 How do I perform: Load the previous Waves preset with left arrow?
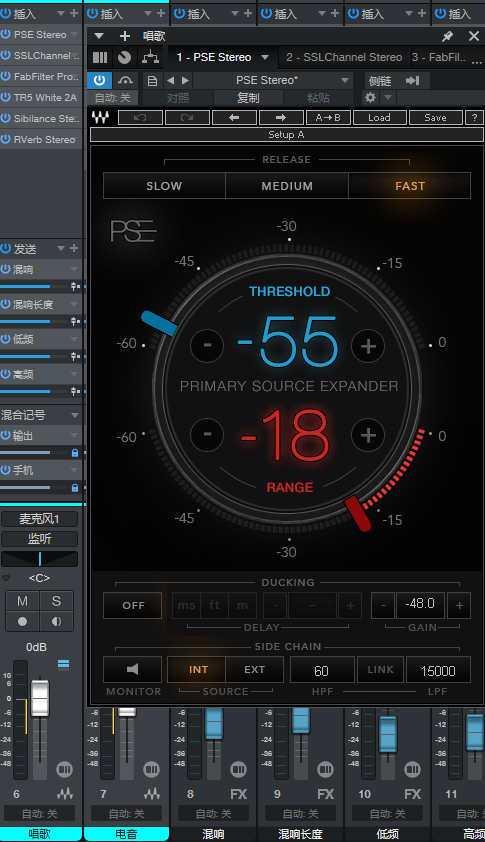[x=234, y=118]
